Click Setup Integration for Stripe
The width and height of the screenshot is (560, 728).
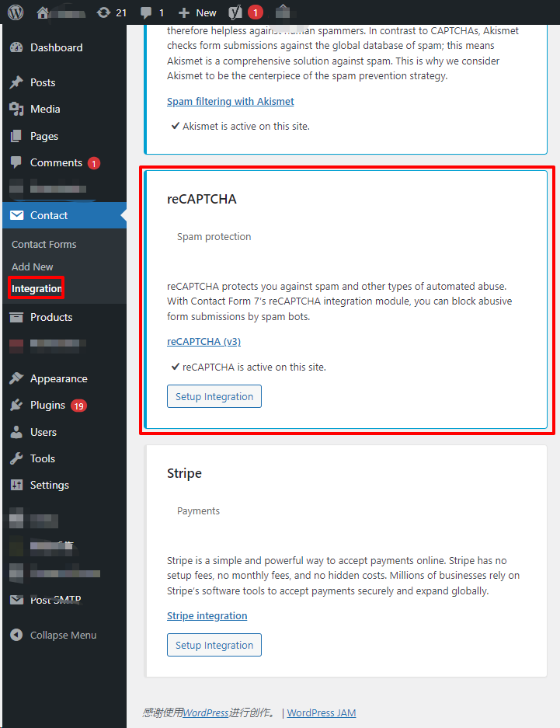[x=214, y=645]
